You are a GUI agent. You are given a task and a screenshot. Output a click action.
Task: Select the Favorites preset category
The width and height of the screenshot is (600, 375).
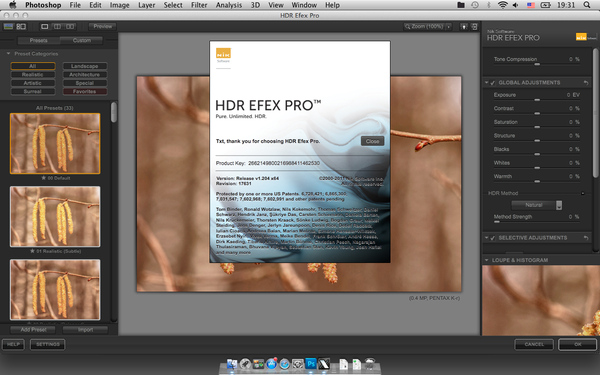coord(85,91)
